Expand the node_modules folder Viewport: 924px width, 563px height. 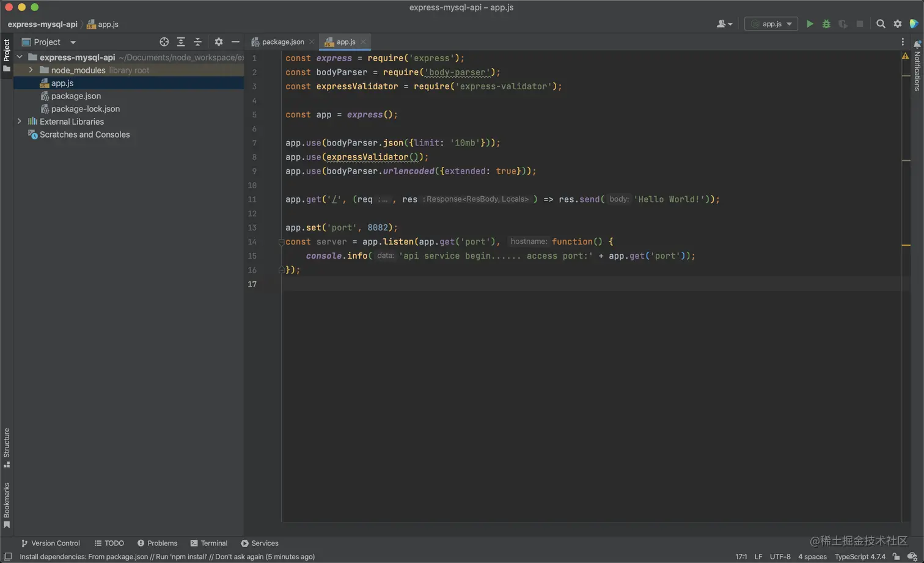pos(31,70)
